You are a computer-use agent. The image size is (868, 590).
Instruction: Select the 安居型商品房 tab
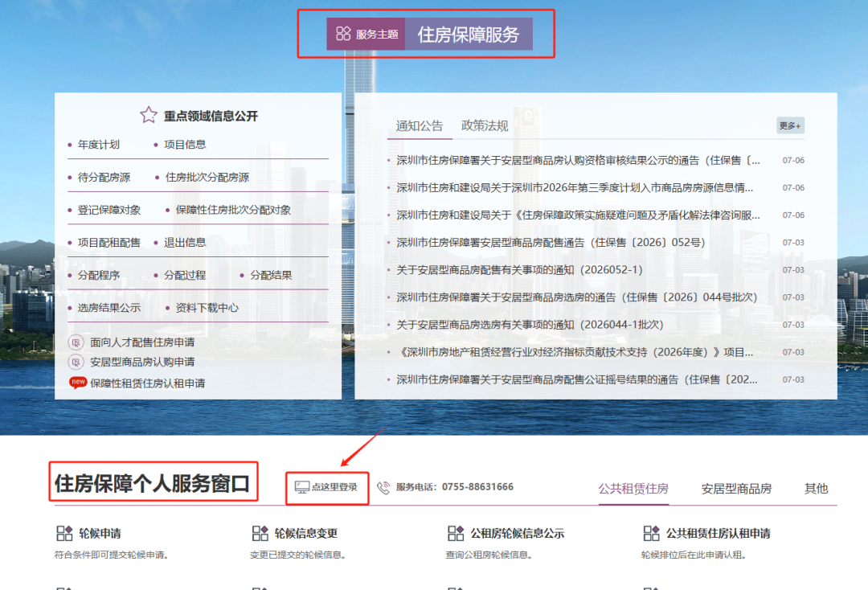click(736, 489)
